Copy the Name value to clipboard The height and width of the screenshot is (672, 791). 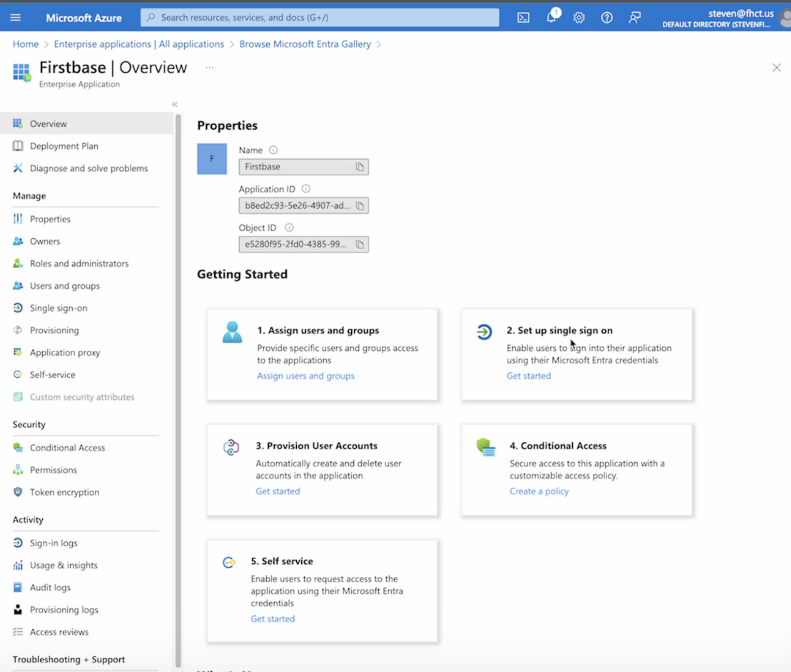(360, 167)
